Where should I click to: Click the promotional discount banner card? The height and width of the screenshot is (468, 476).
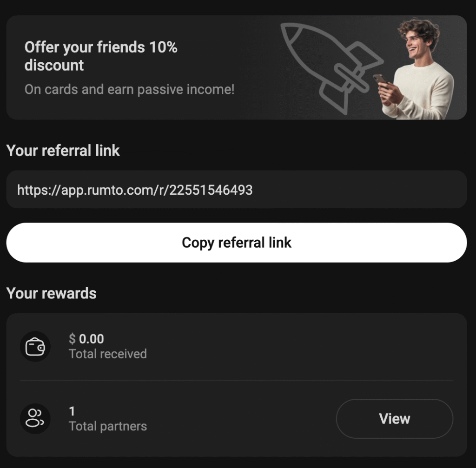coord(237,68)
